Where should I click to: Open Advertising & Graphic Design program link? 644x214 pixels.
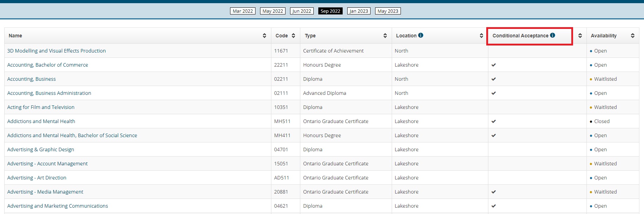click(41, 149)
